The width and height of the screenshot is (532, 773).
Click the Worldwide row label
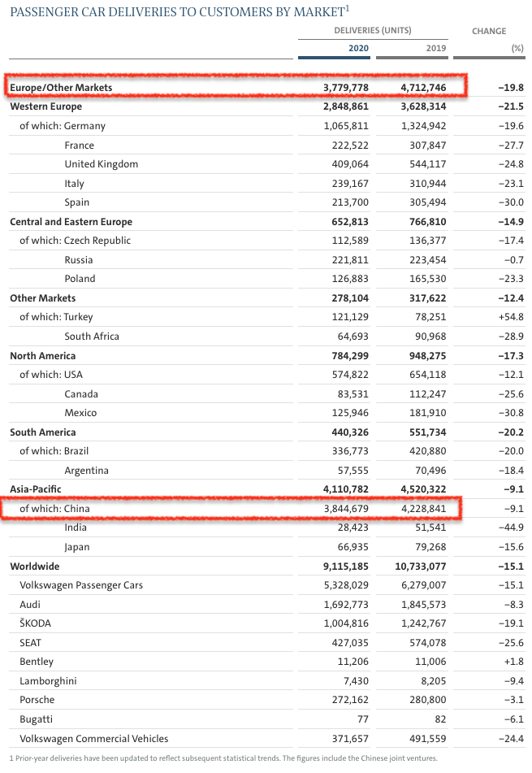tap(34, 567)
